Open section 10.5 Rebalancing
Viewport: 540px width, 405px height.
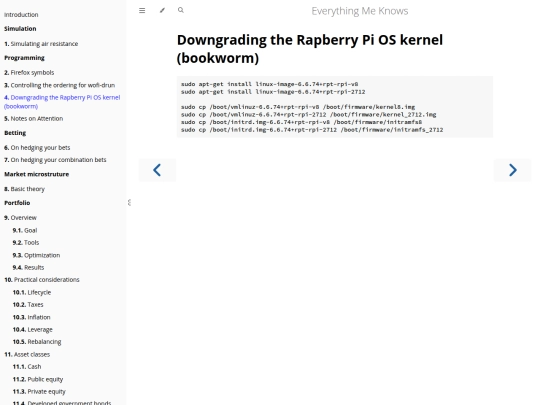(37, 342)
